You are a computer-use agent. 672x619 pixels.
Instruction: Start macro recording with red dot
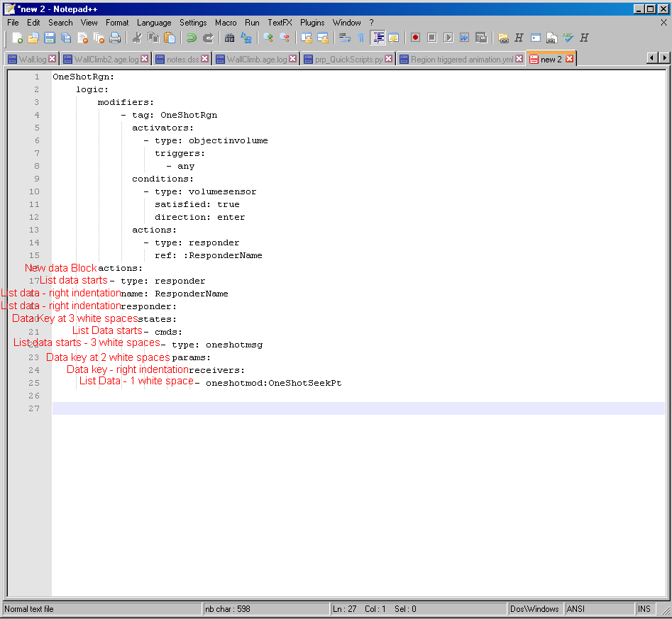tap(415, 38)
